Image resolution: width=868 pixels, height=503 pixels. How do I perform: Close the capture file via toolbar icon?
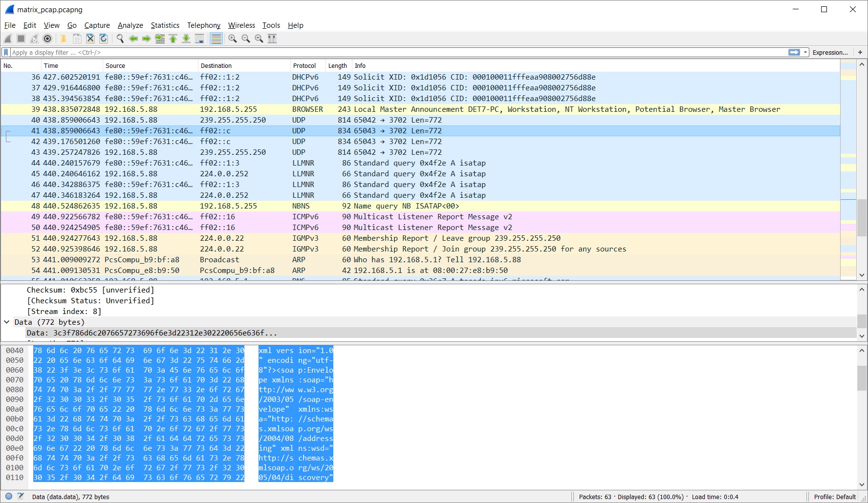pos(90,39)
